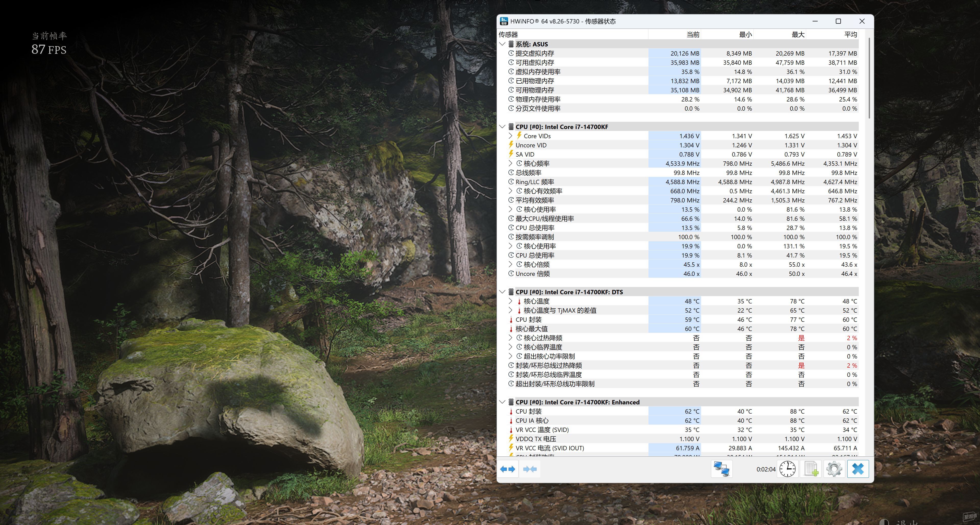
Task: Click the chip icon beside 系统: ASUS
Action: [x=511, y=44]
